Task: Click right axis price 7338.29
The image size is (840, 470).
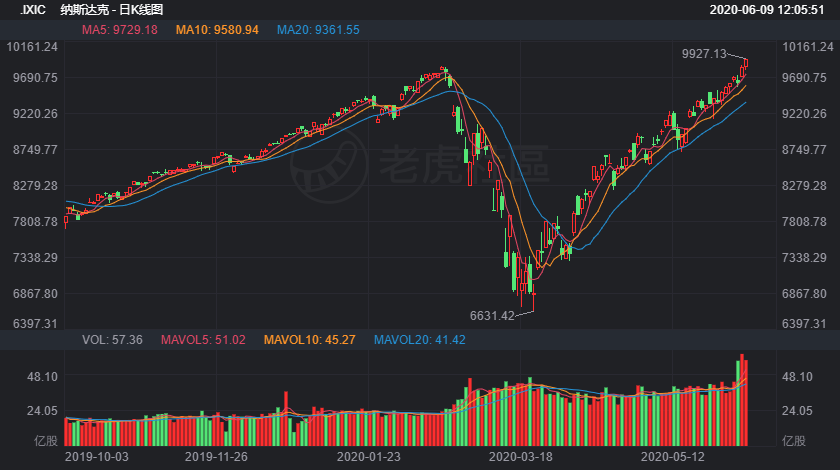Action: coord(804,258)
